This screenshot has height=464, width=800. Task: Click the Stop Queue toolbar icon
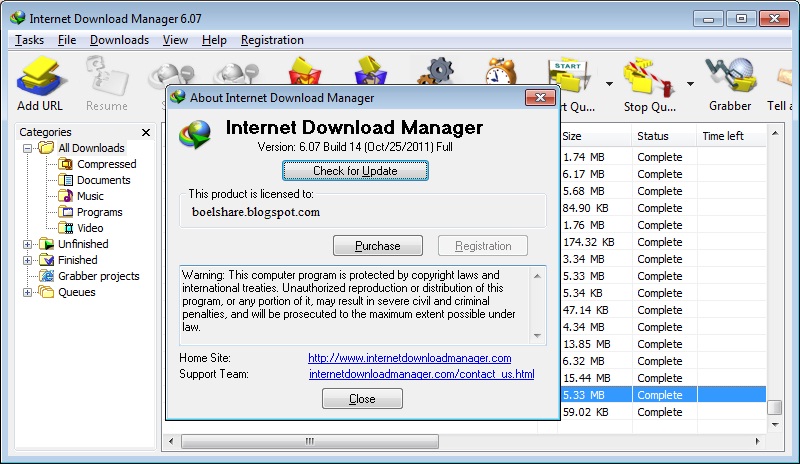pyautogui.click(x=649, y=77)
